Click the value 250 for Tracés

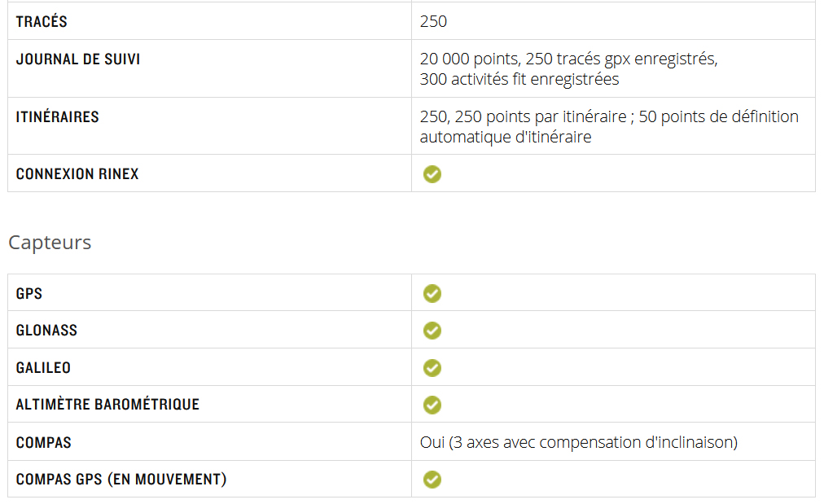tap(433, 21)
